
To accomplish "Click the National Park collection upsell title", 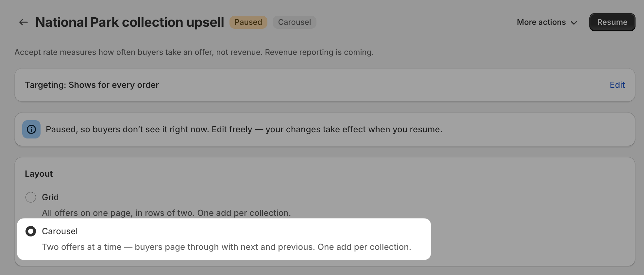I will [x=130, y=22].
